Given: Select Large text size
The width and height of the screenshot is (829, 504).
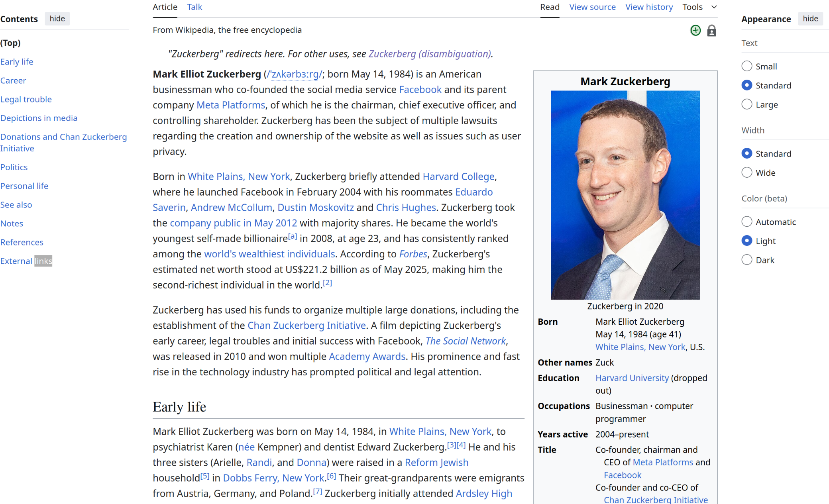Looking at the screenshot, I should [x=747, y=104].
